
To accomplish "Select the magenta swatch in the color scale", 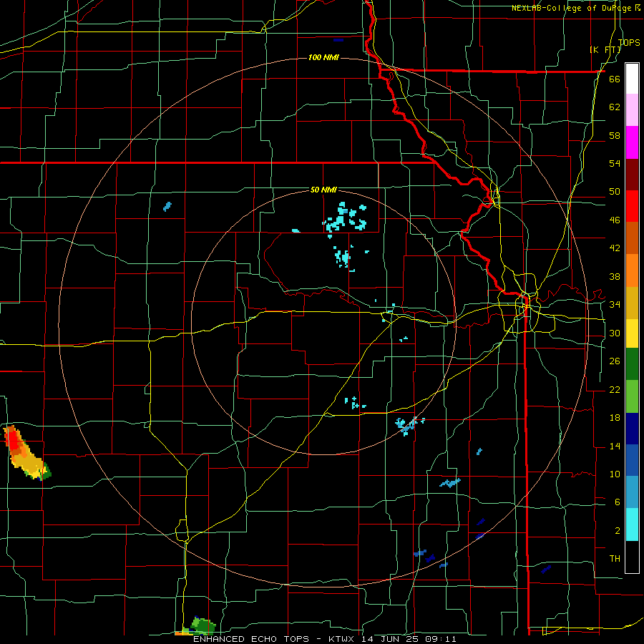I will 632,142.
